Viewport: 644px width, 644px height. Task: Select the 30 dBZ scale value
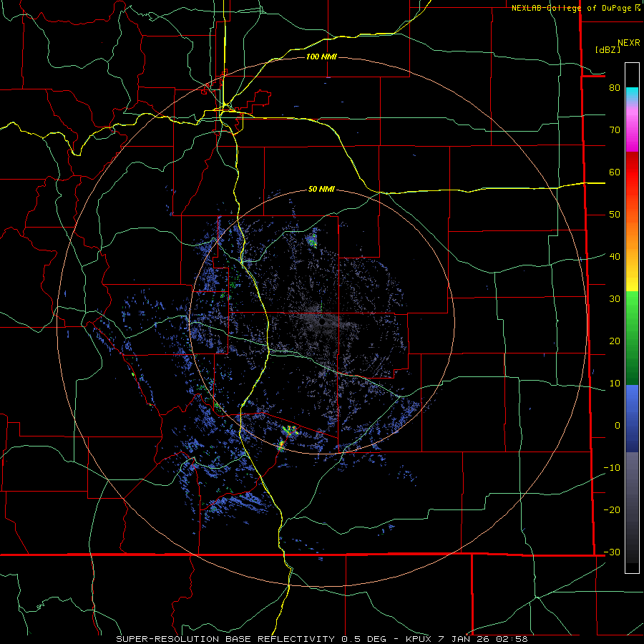[615, 298]
